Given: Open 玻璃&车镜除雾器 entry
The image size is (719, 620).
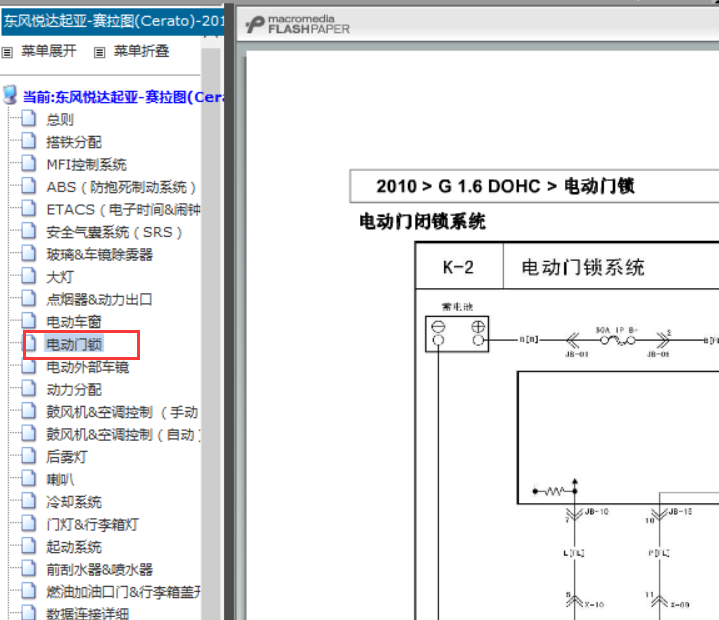Looking at the screenshot, I should tap(100, 255).
